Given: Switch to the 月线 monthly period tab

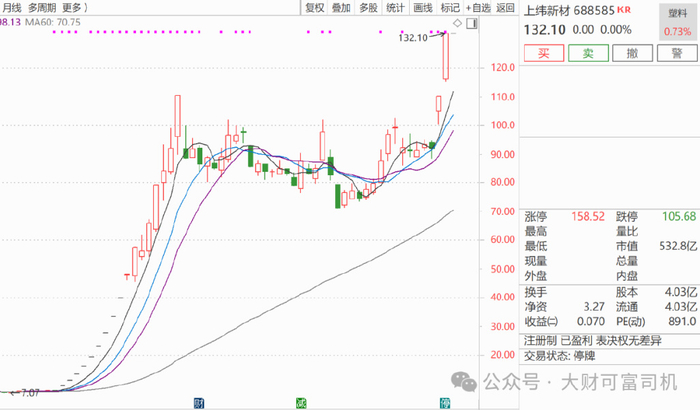Looking at the screenshot, I should click(14, 8).
